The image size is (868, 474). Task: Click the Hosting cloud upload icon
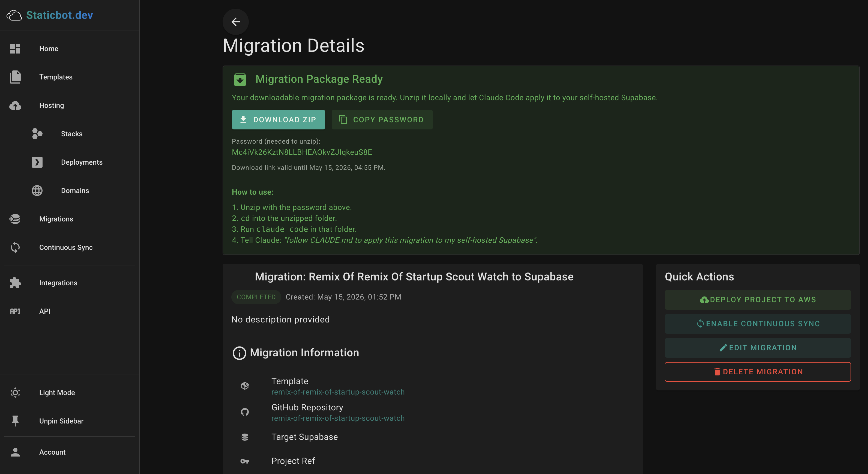coord(15,106)
